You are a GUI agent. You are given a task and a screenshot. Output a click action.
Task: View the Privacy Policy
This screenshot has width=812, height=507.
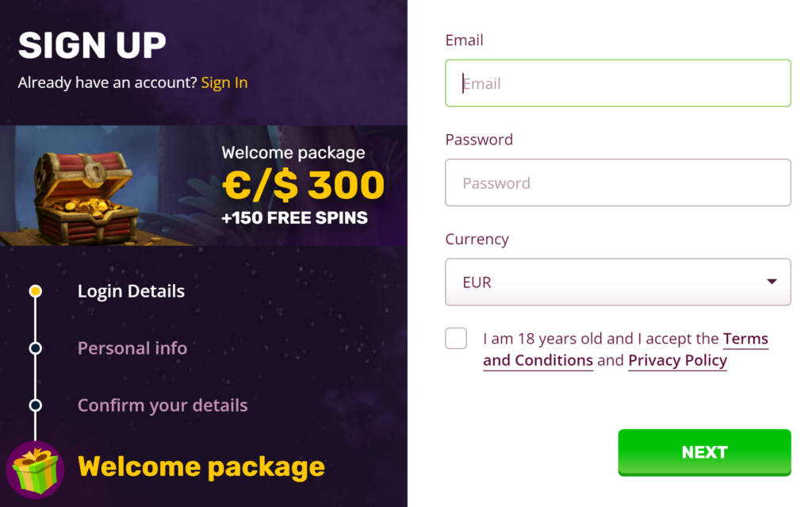(677, 360)
